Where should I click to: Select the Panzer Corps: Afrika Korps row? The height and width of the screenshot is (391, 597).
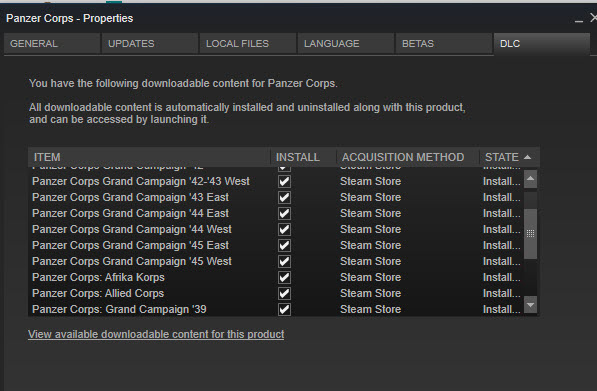coord(276,278)
